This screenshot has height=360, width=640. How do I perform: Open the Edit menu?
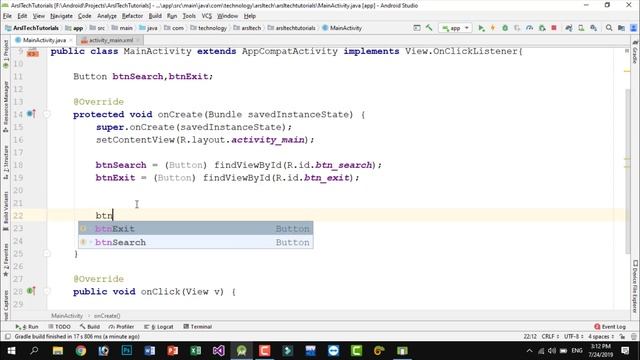[x=22, y=16]
